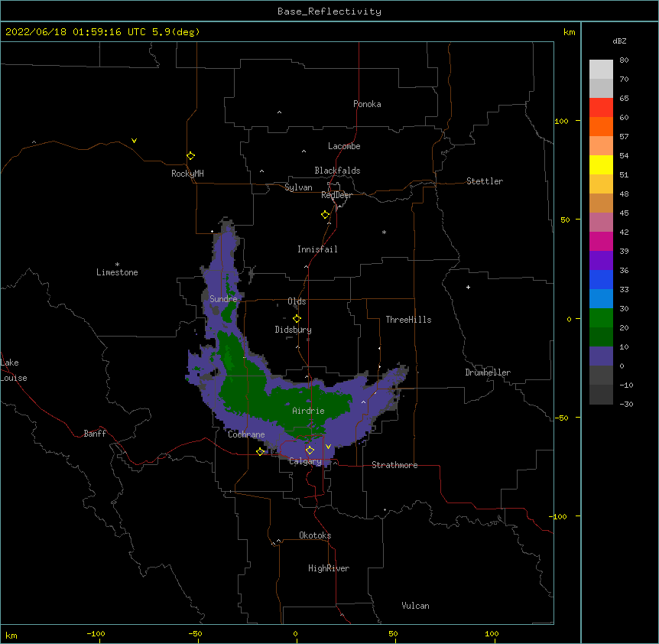Click the Sylvan label
This screenshot has height=644, width=659.
tap(298, 187)
